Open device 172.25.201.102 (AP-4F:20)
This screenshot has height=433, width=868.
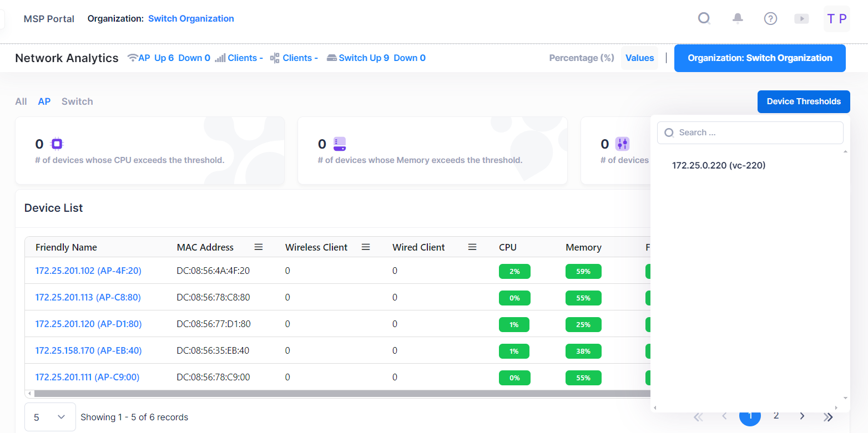click(88, 271)
